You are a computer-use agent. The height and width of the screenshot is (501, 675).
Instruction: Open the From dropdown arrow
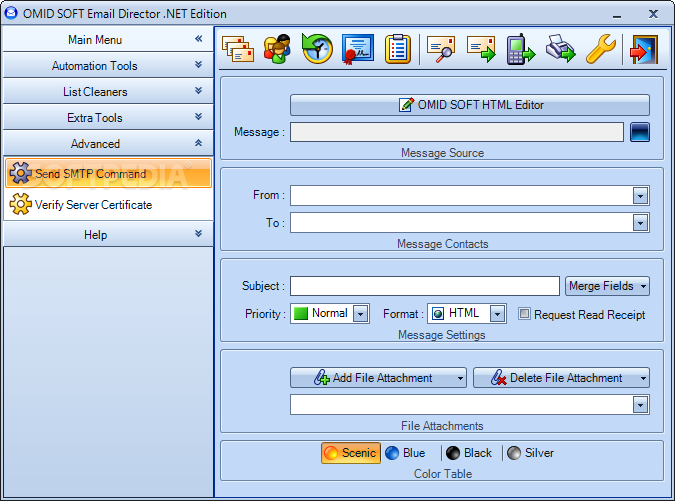641,196
